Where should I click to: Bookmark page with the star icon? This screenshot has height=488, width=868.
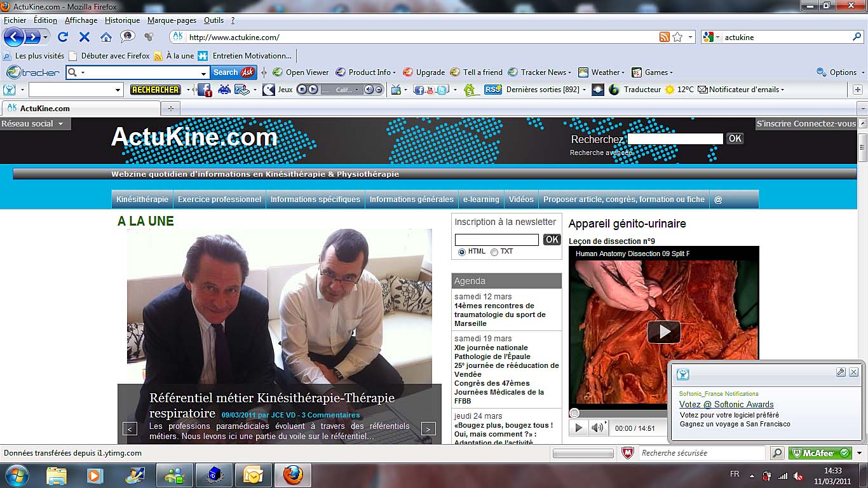pos(677,37)
